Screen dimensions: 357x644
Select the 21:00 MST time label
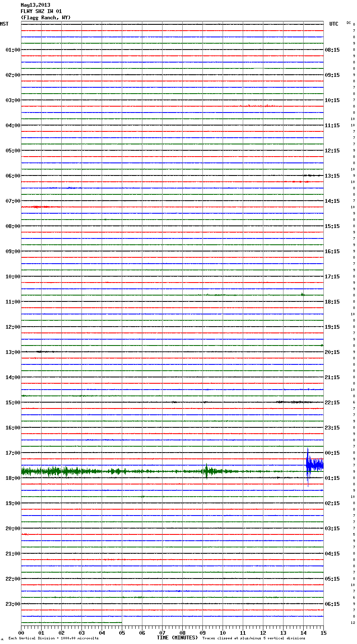coord(13,554)
